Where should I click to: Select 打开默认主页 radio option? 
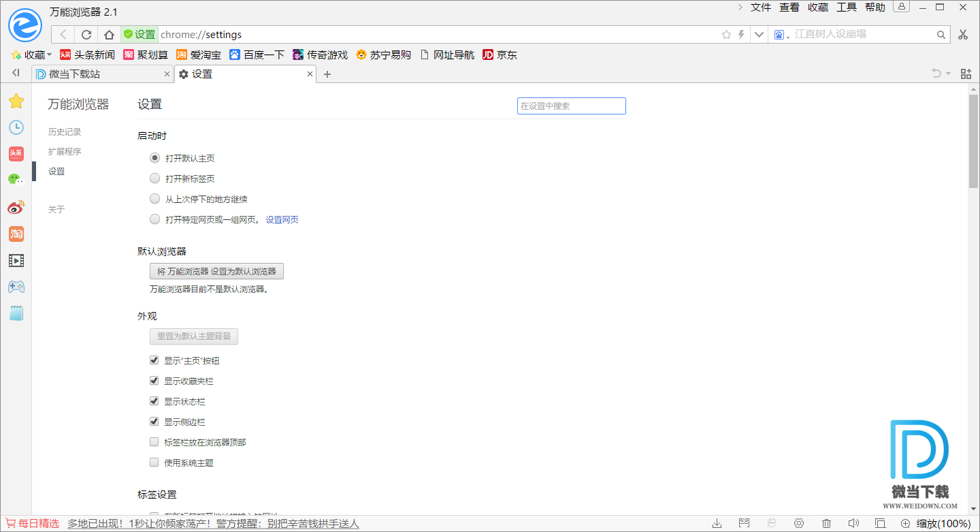(x=154, y=158)
